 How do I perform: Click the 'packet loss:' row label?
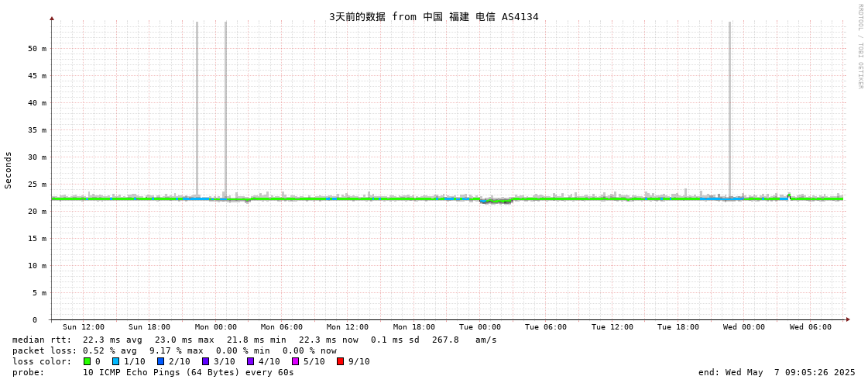pos(43,351)
